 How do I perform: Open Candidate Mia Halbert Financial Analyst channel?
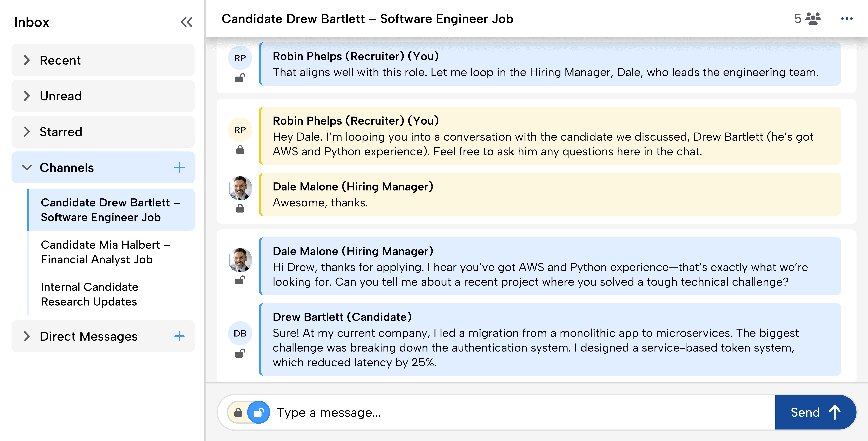point(111,252)
